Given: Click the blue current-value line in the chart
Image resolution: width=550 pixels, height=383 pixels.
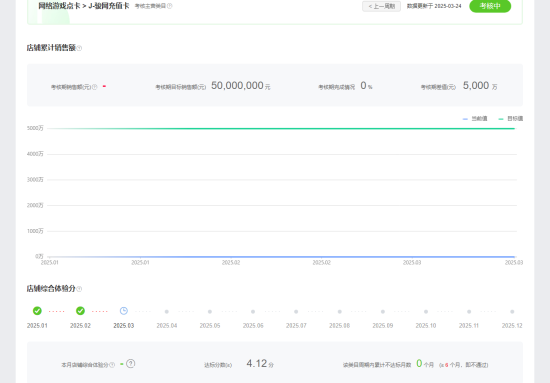Looking at the screenshot, I should (281, 257).
